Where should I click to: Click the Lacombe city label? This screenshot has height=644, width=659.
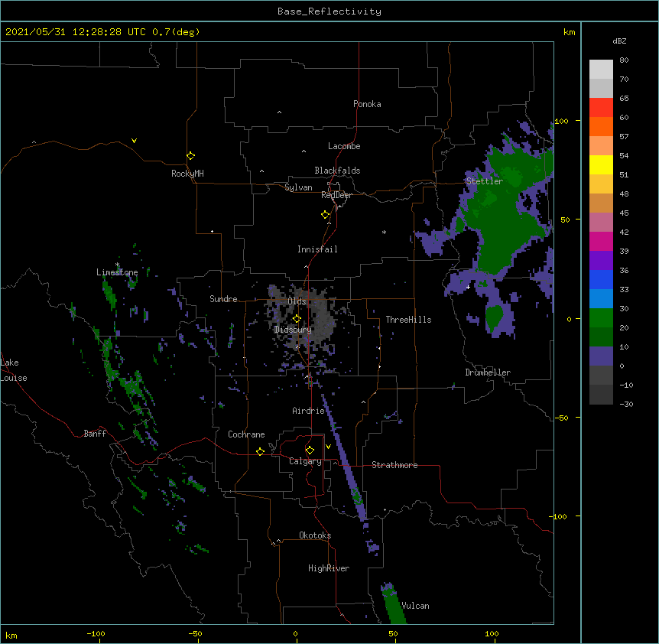344,146
